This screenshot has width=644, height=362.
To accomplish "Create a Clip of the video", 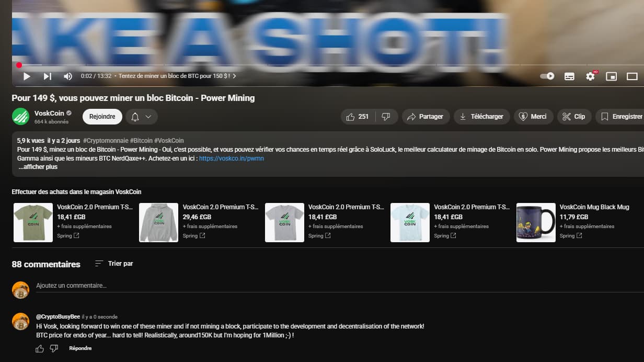I will 574,117.
